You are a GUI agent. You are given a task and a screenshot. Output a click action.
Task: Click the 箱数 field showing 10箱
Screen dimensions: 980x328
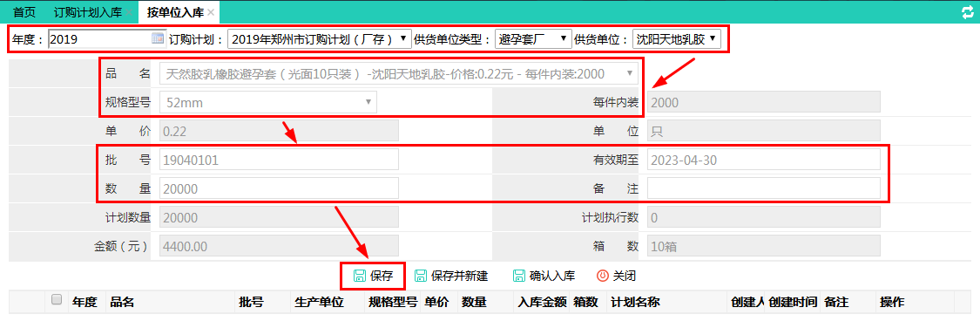764,246
